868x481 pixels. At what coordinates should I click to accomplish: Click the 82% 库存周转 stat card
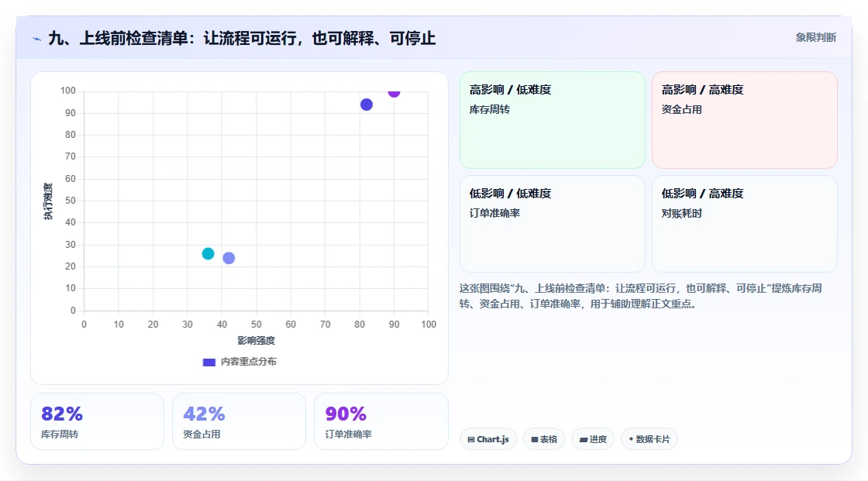(x=97, y=421)
